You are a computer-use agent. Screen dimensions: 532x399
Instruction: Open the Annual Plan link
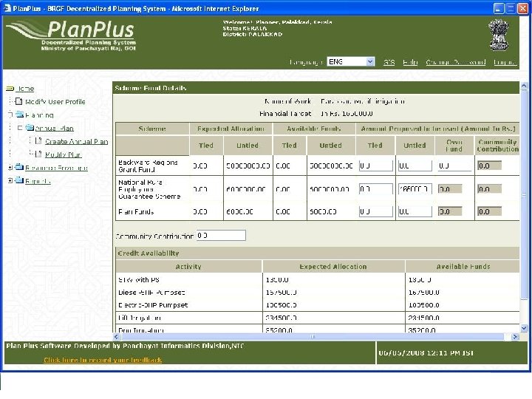click(54, 129)
